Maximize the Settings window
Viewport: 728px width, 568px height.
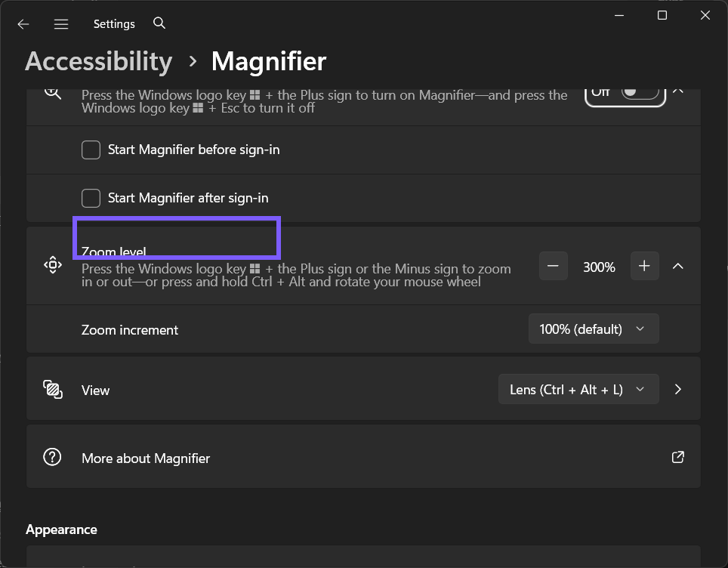(x=662, y=15)
